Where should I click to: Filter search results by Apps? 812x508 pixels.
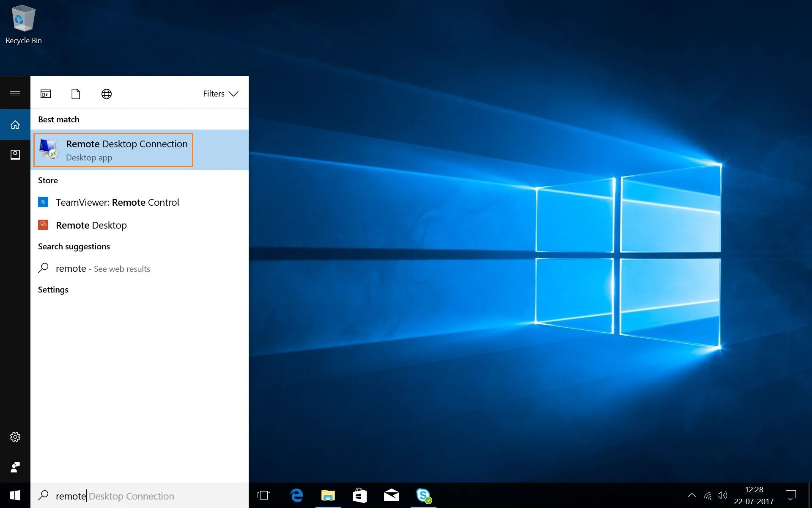click(46, 94)
